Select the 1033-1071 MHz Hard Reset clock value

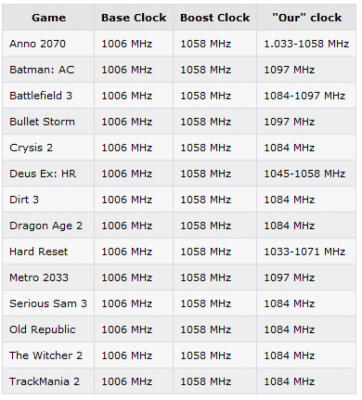pos(304,252)
